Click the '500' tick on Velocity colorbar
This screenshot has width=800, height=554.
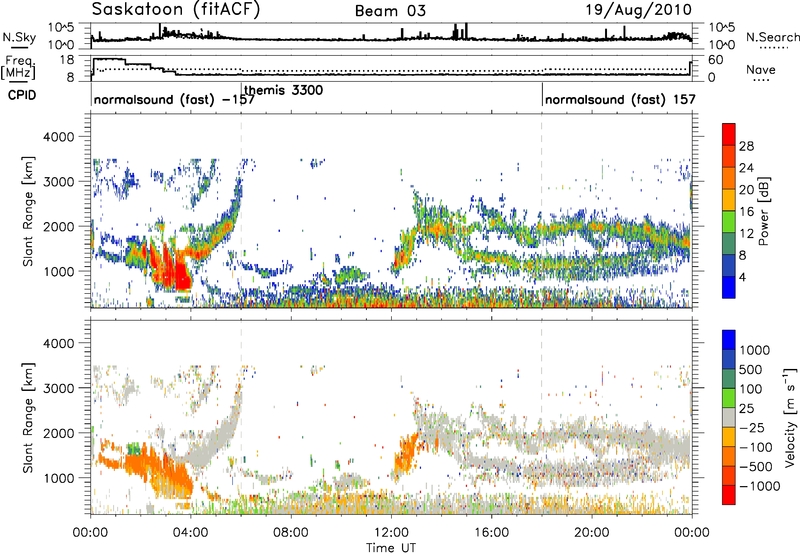751,369
